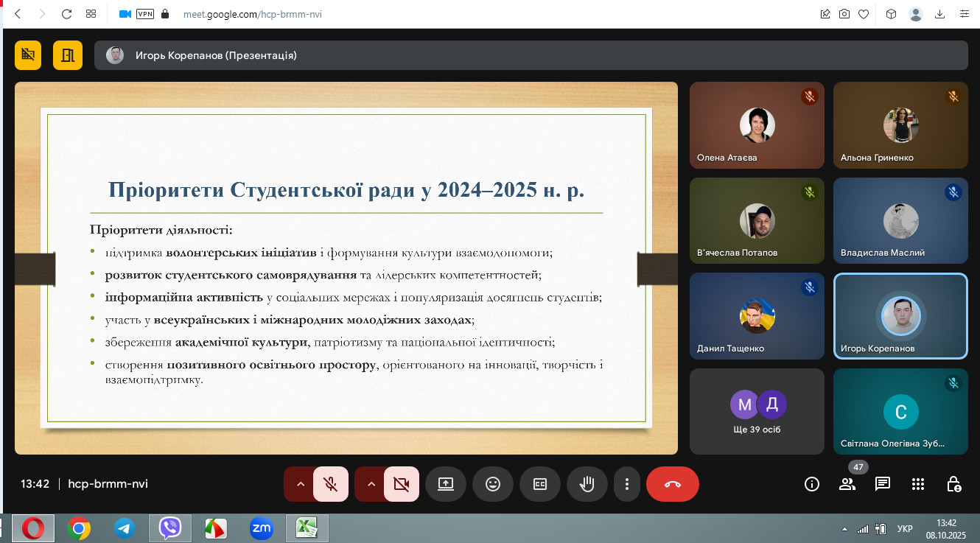Leave the call with red hang-up button
This screenshot has height=543, width=980.
click(x=672, y=484)
